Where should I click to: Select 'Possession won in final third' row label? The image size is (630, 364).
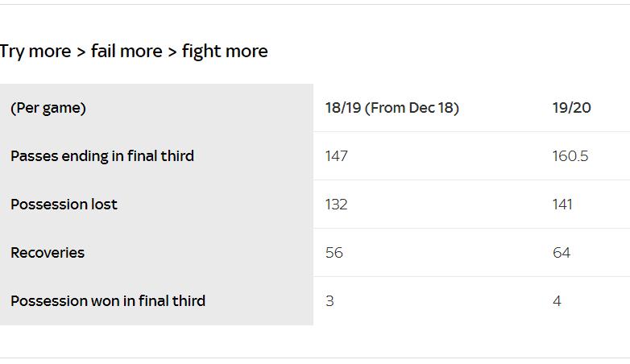pyautogui.click(x=108, y=301)
